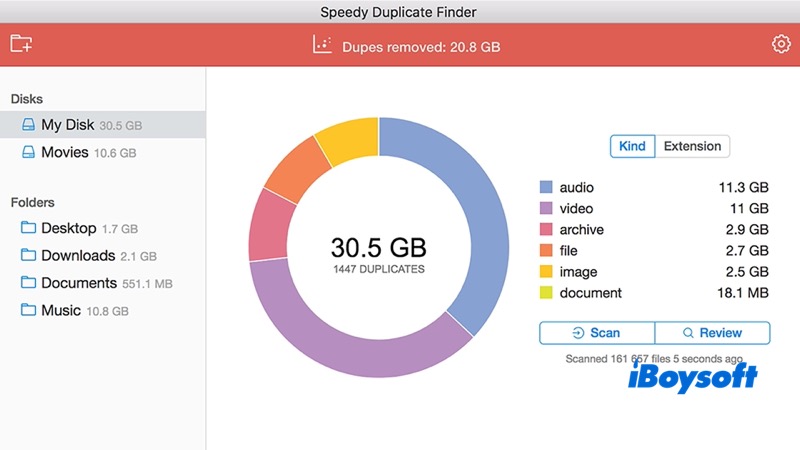Click the audio blue color swatch
Screen dimensions: 800x450
pyautogui.click(x=546, y=187)
